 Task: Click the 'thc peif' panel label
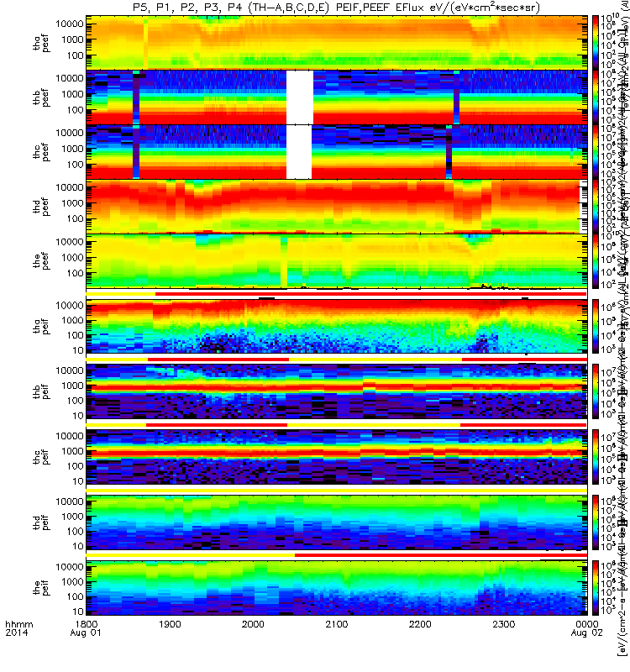click(x=41, y=457)
